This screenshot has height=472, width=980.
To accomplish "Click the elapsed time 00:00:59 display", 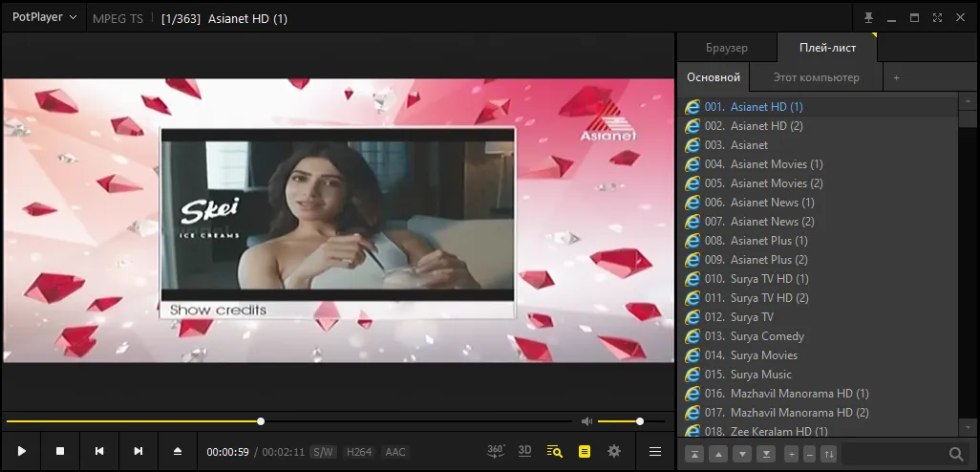I will point(228,452).
